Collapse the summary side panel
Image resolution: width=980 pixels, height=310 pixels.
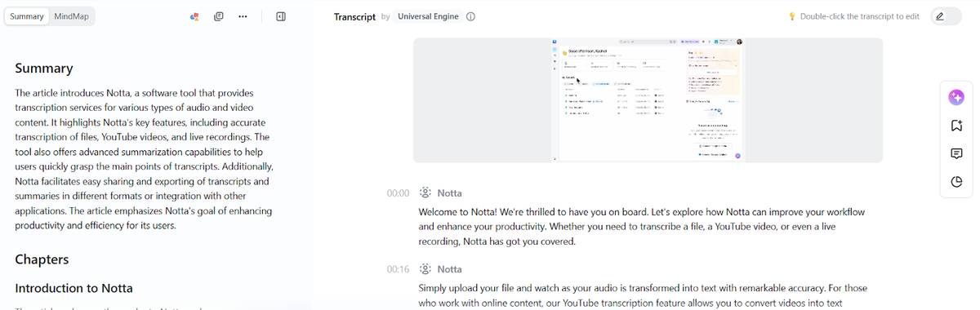click(281, 16)
